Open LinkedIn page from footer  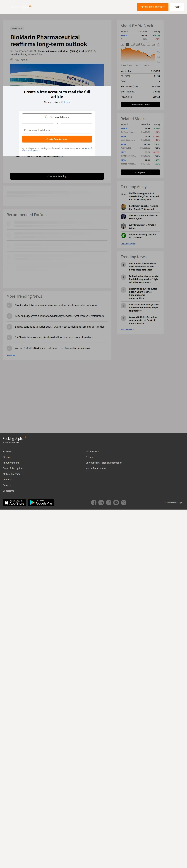(101, 503)
